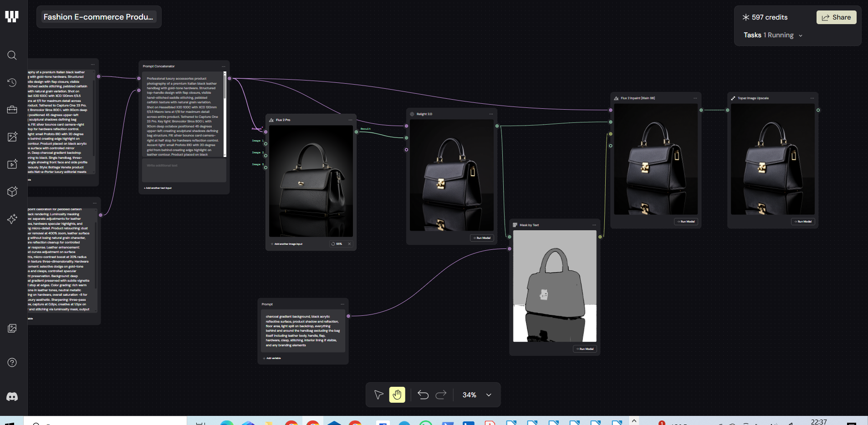Select the pointer tool in bottom toolbar
This screenshot has width=868, height=425.
[378, 395]
